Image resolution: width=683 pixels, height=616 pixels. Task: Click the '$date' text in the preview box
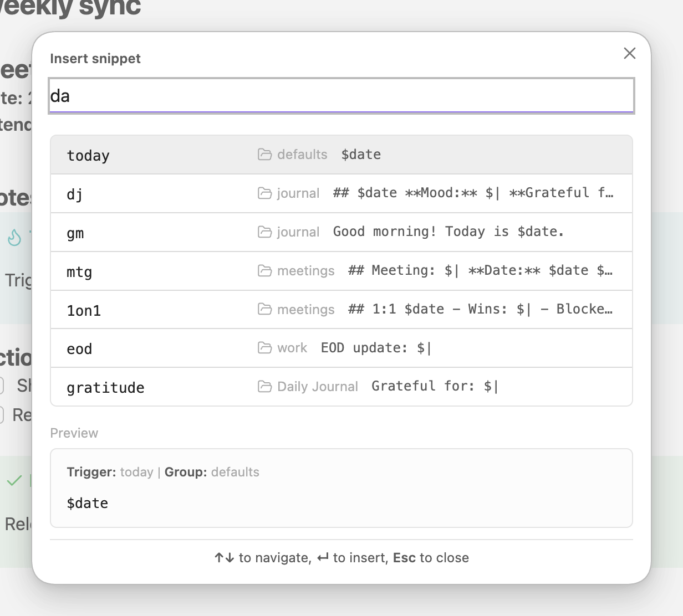(88, 504)
